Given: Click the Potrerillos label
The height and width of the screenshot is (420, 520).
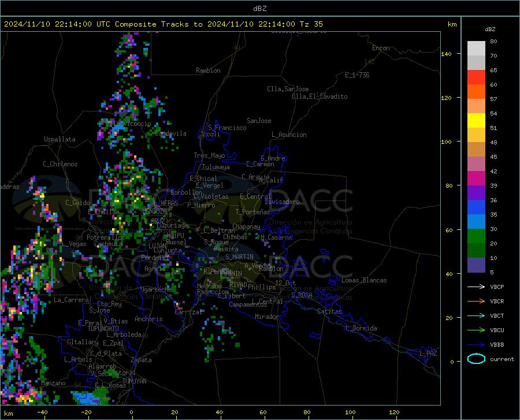Looking at the screenshot, I should click(106, 237).
